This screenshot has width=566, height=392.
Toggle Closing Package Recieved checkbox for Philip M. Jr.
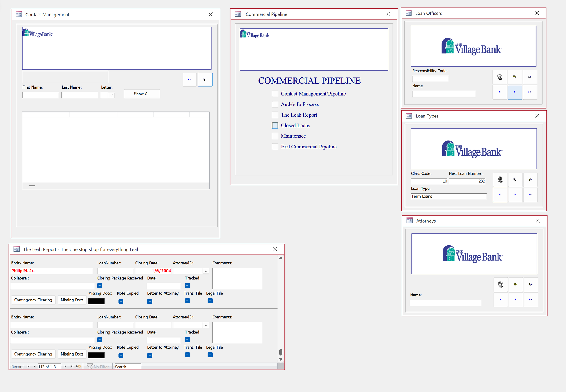pyautogui.click(x=100, y=286)
